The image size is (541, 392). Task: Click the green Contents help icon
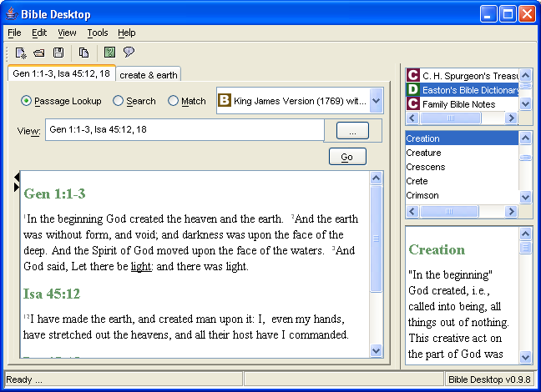pyautogui.click(x=109, y=52)
